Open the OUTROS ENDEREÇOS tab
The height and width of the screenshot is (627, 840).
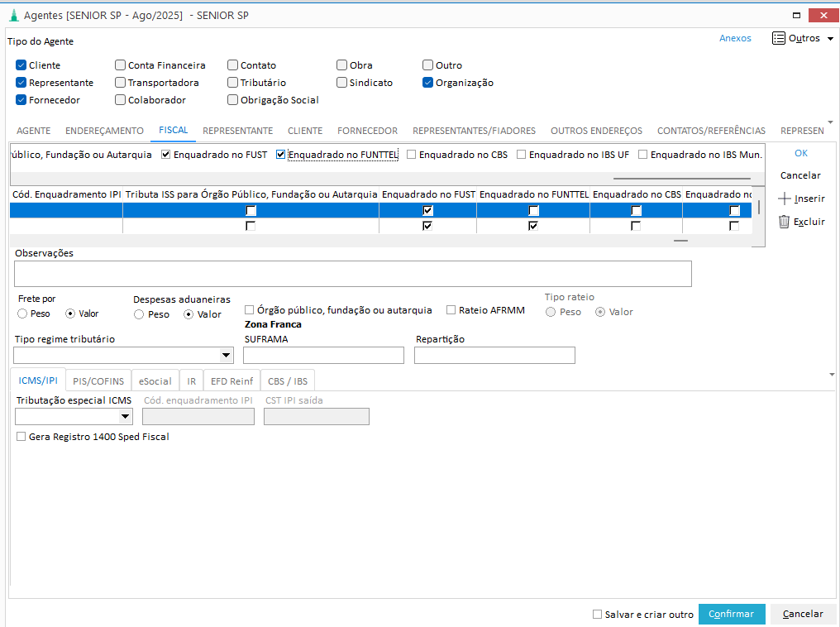(x=596, y=131)
